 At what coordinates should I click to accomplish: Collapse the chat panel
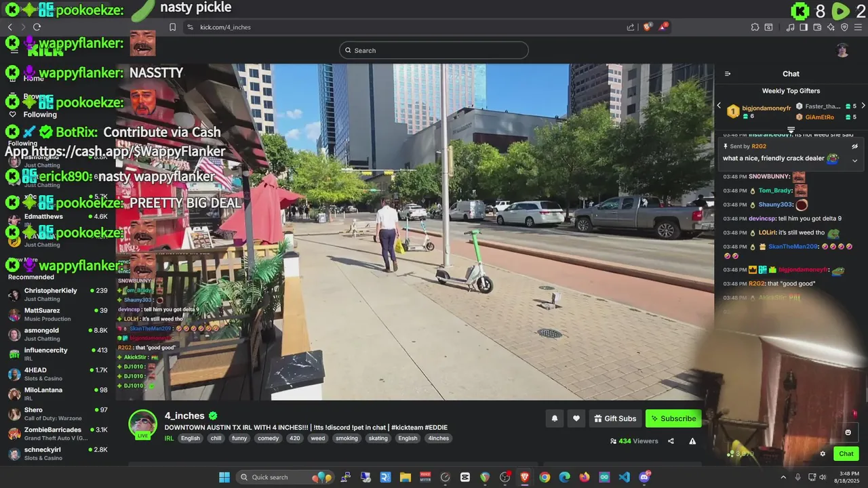728,74
